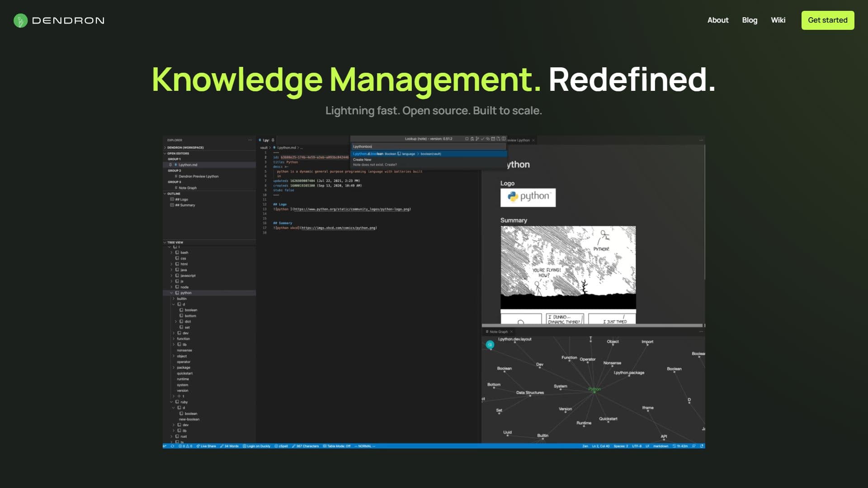Click the Quickstart node in the graph
This screenshot has height=488, width=868.
(608, 420)
